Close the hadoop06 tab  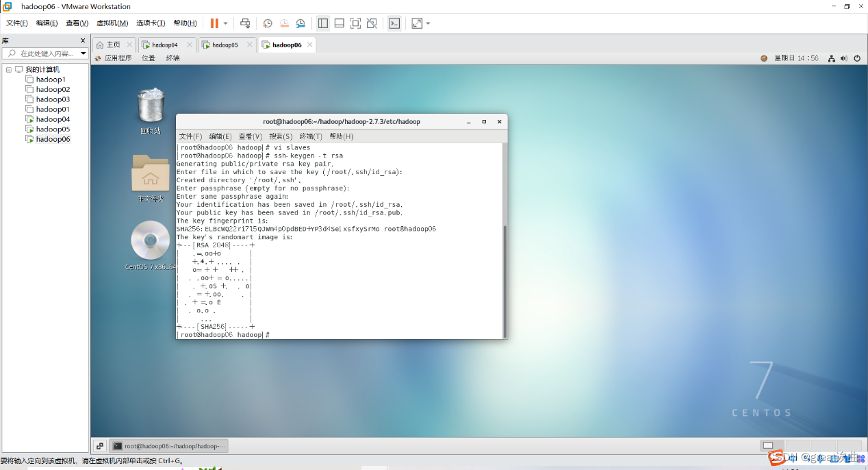click(x=309, y=45)
